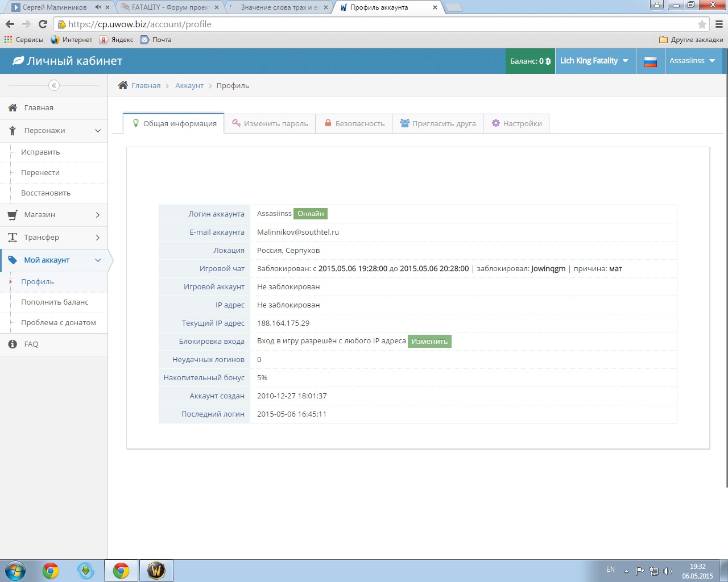
Task: Expand the Lich King Fatality realm dropdown
Action: [594, 61]
